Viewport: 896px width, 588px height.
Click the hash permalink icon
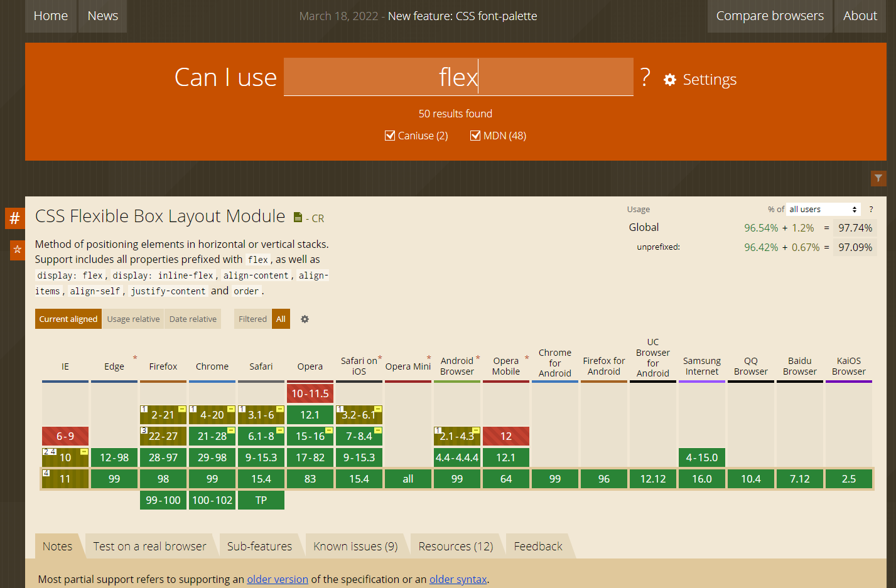pyautogui.click(x=15, y=218)
